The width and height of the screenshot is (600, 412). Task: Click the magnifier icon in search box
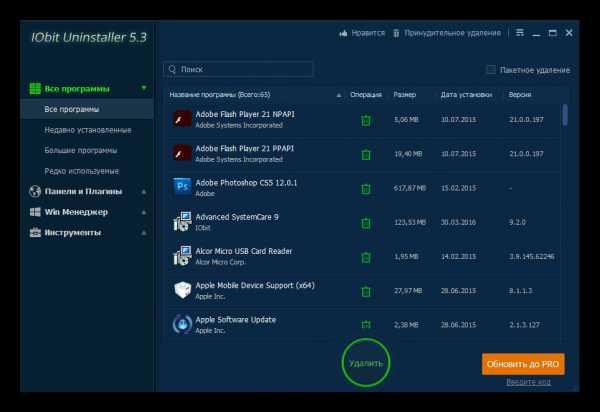point(172,69)
